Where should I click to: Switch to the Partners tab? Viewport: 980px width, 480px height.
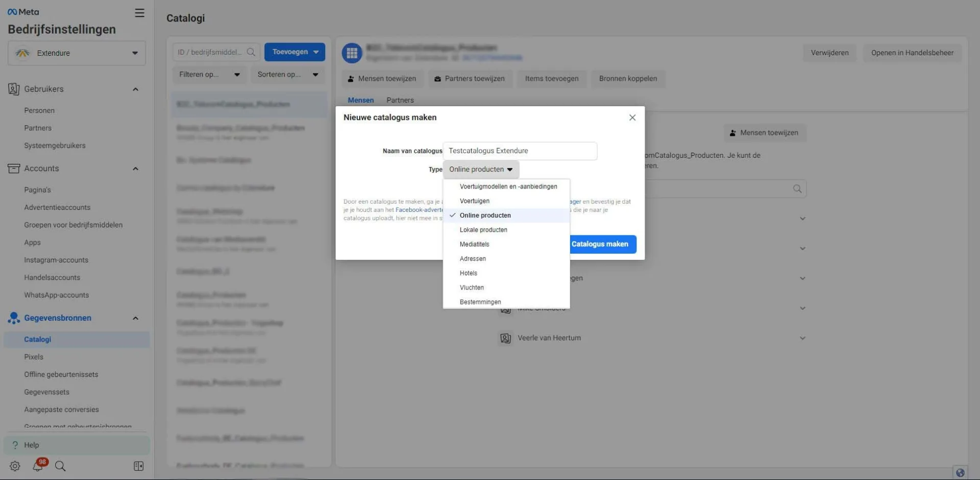[x=400, y=100]
